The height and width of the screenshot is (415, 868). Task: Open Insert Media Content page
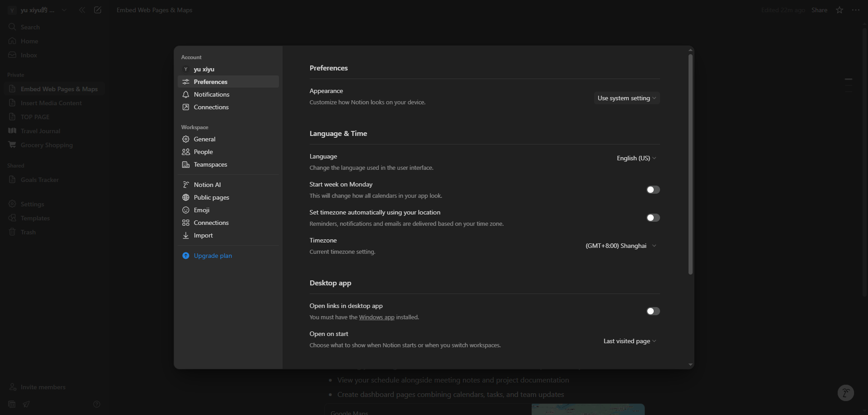click(x=54, y=103)
